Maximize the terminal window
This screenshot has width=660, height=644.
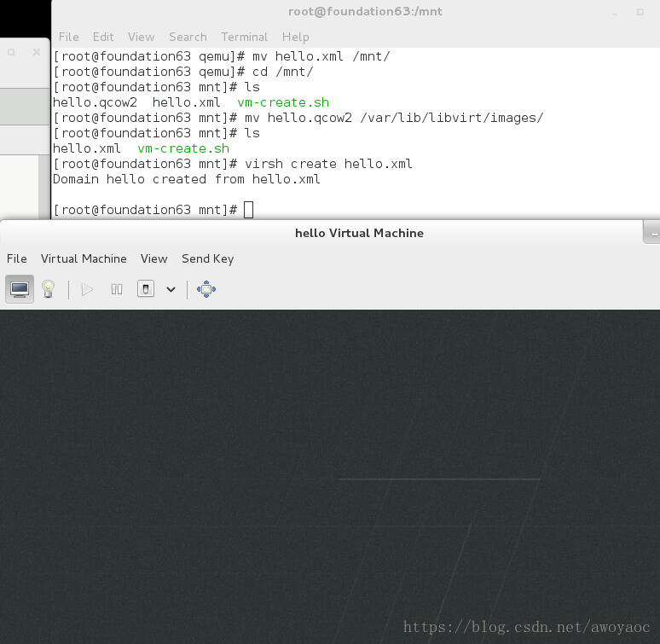click(640, 12)
